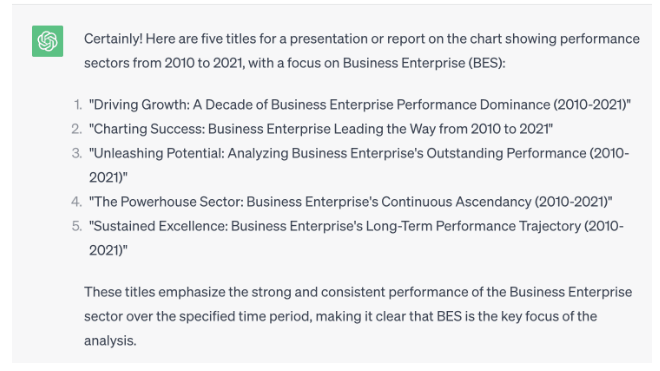Click the 'Charting Success' title text
The width and height of the screenshot is (660, 371).
tap(321, 129)
